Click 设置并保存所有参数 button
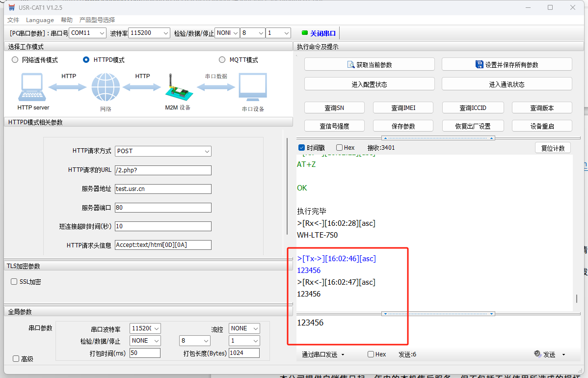588x378 pixels. coord(507,64)
